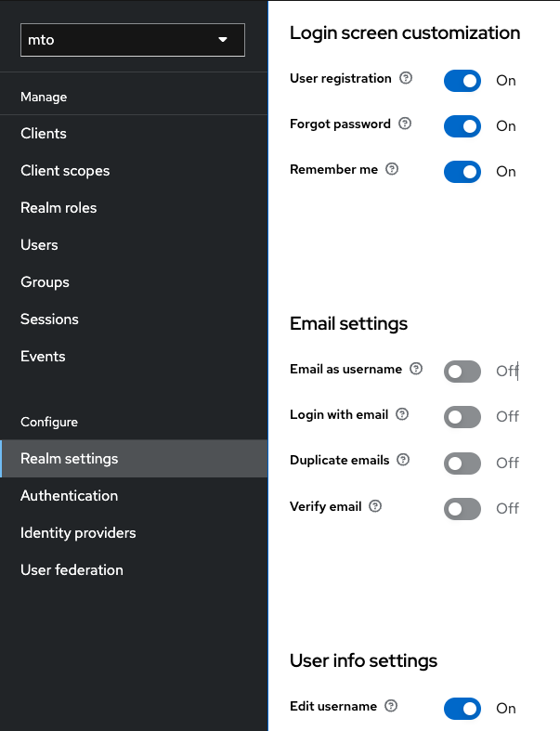Image resolution: width=560 pixels, height=731 pixels.
Task: Click help icon beside Forgot password
Action: click(405, 124)
